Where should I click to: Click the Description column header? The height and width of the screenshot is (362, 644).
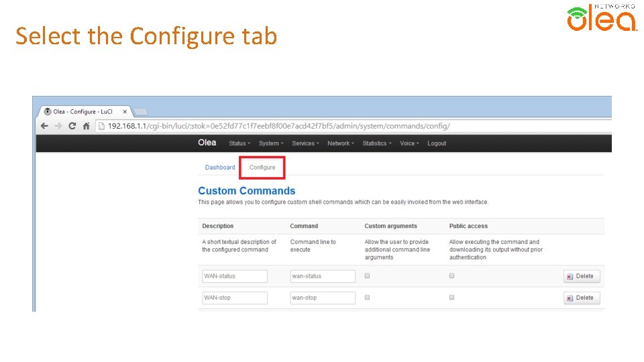click(217, 226)
